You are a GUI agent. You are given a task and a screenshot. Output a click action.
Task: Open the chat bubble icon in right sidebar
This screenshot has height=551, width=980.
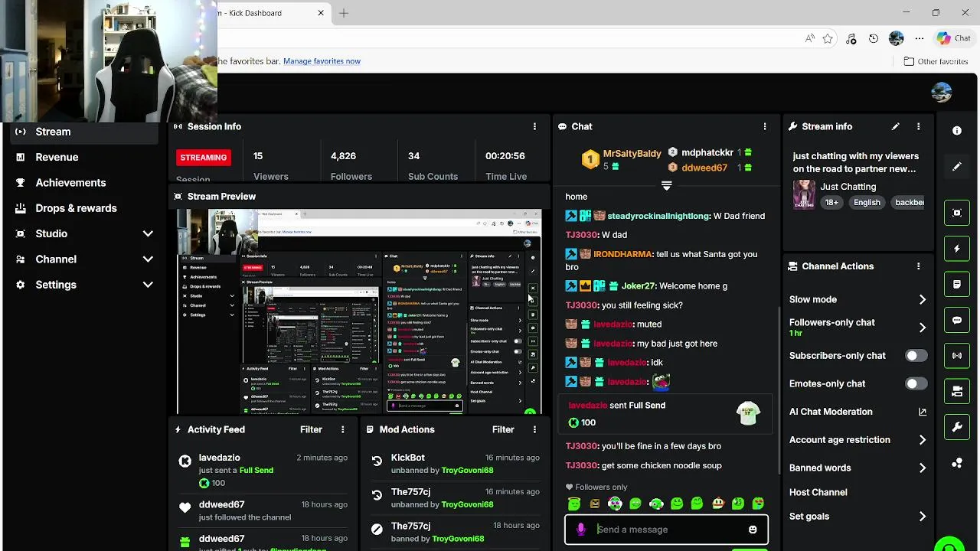[x=956, y=320]
